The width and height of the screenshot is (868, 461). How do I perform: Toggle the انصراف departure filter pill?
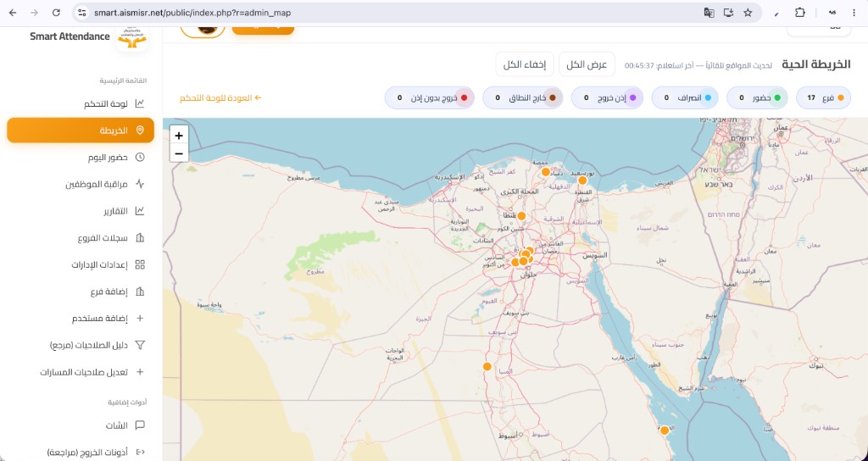[685, 98]
